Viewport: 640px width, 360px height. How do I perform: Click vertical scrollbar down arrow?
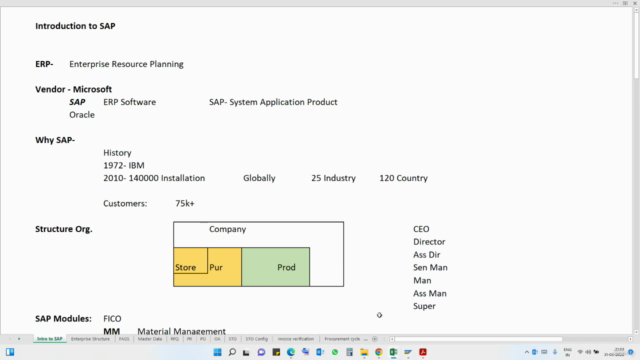pyautogui.click(x=636, y=332)
